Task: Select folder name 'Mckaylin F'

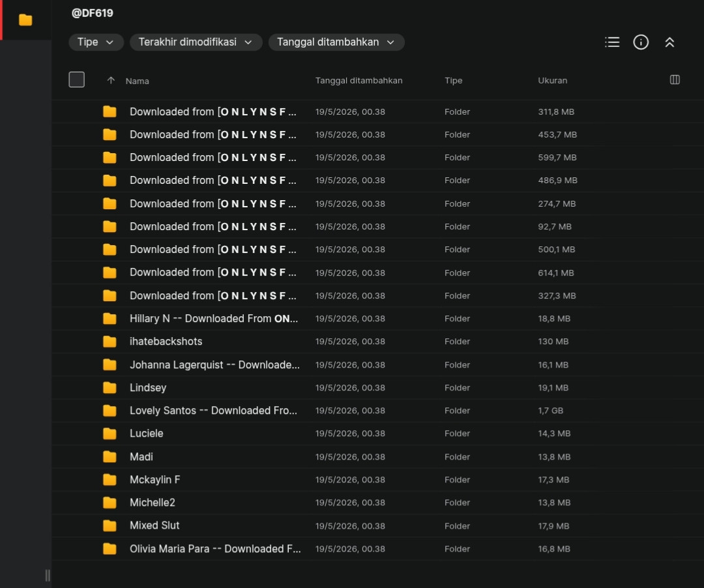Action: [155, 479]
